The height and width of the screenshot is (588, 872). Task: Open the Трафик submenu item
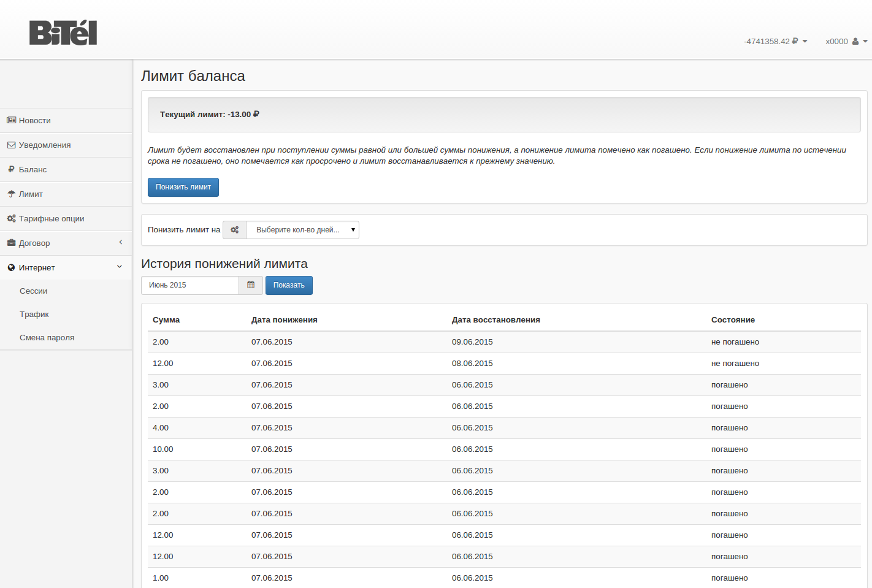point(34,315)
